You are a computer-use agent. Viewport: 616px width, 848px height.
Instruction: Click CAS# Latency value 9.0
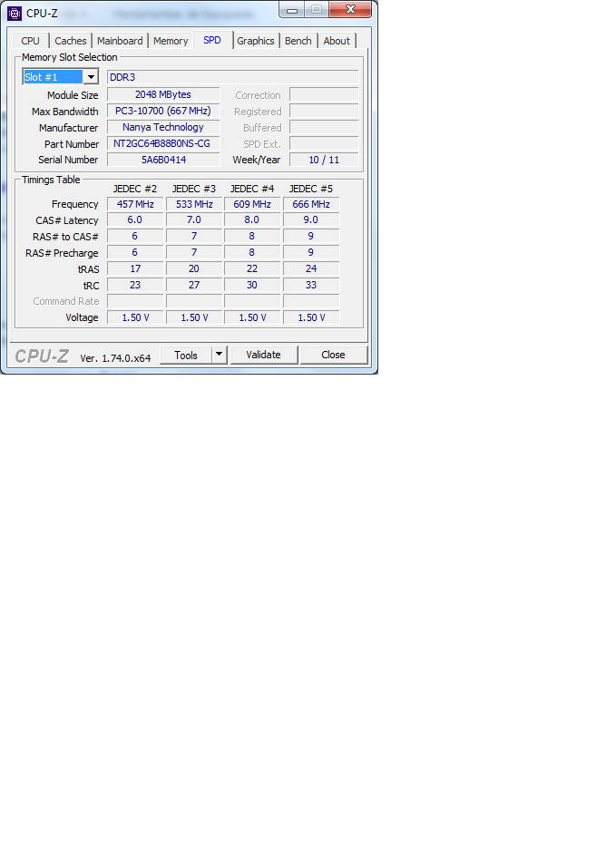click(311, 220)
